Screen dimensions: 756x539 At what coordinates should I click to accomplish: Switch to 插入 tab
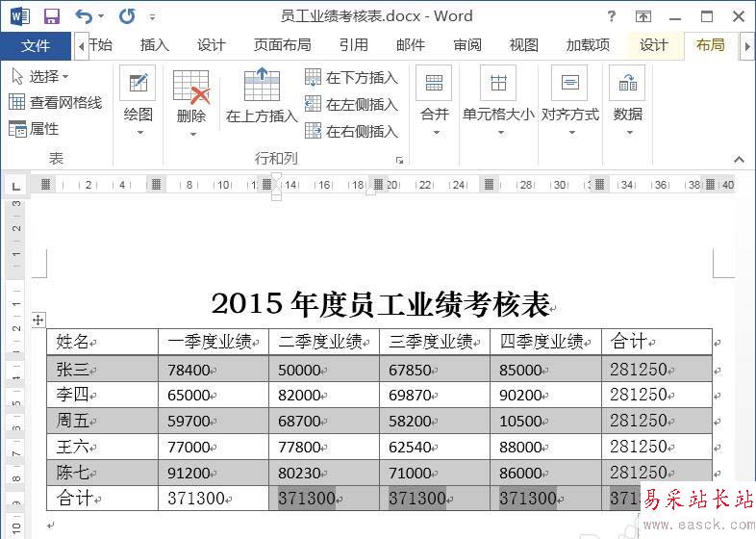(154, 45)
